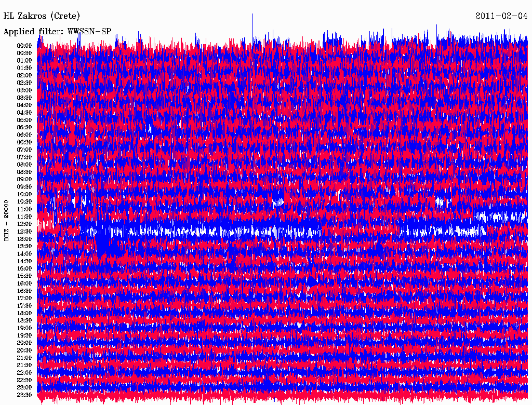Click the 17:00 time label
532x405 pixels.
[24, 299]
